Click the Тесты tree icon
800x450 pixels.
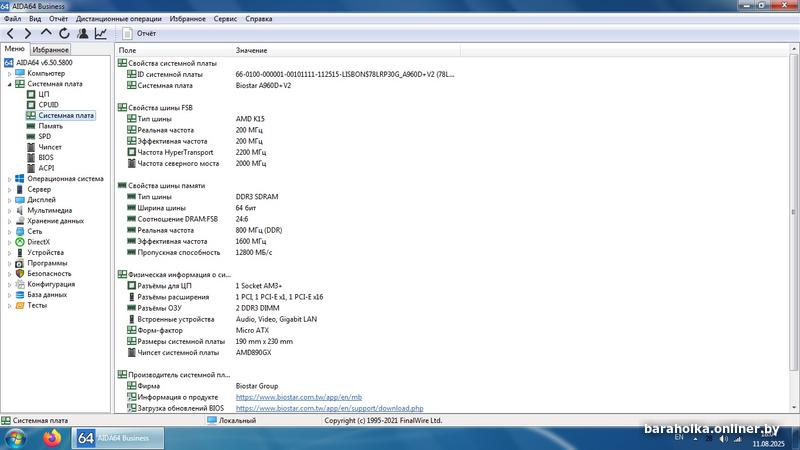pos(19,306)
